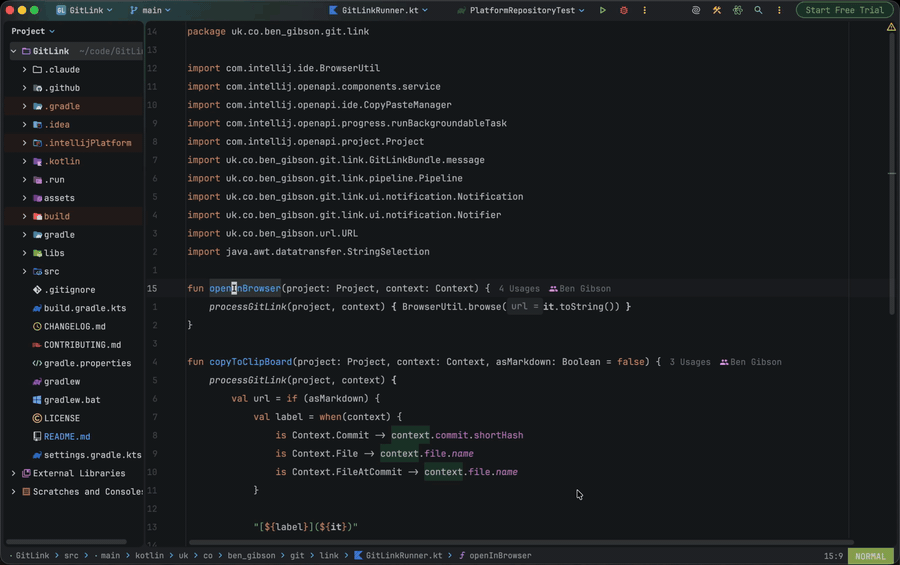Open the AI assistant spiral icon
The width and height of the screenshot is (900, 565).
(x=696, y=10)
